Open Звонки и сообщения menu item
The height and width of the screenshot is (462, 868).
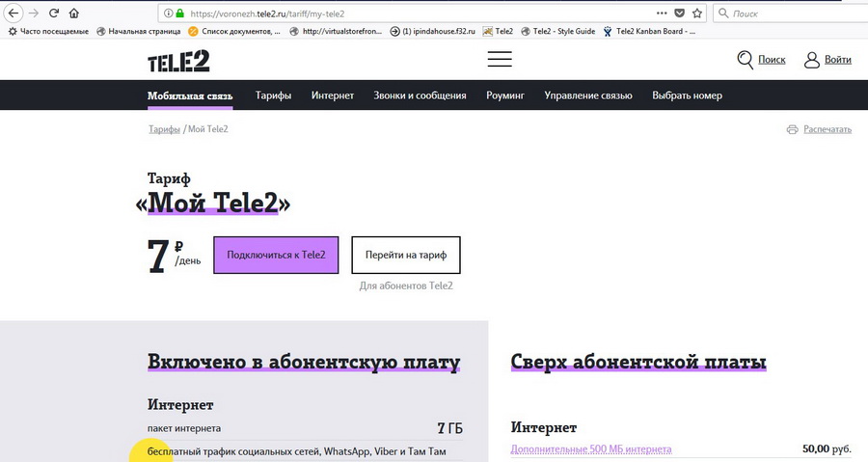point(420,95)
